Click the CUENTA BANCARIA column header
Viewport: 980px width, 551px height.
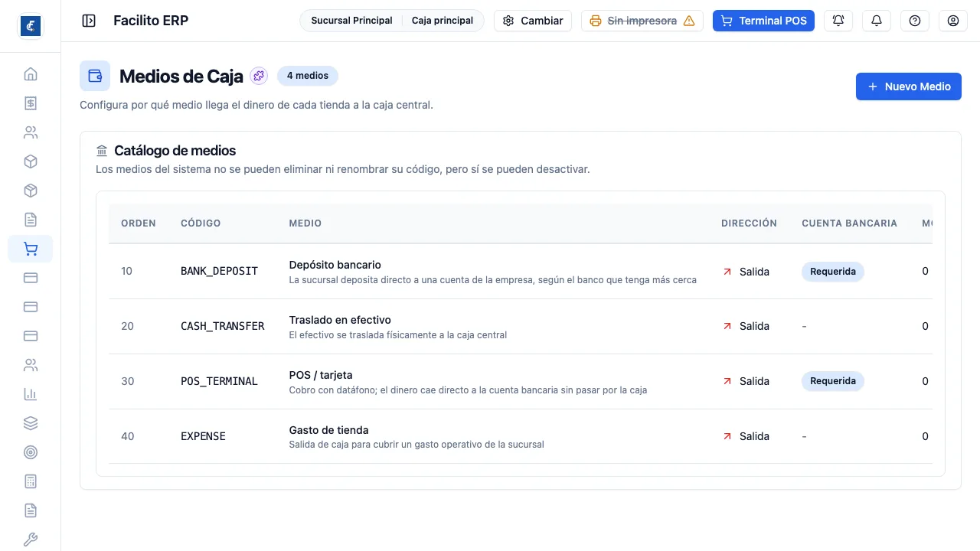point(849,223)
